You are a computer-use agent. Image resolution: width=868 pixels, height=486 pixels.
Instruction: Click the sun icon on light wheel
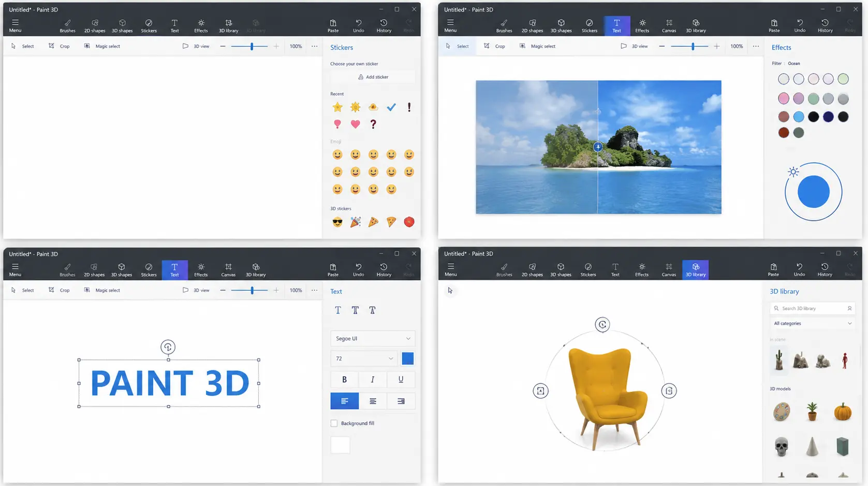coord(793,172)
